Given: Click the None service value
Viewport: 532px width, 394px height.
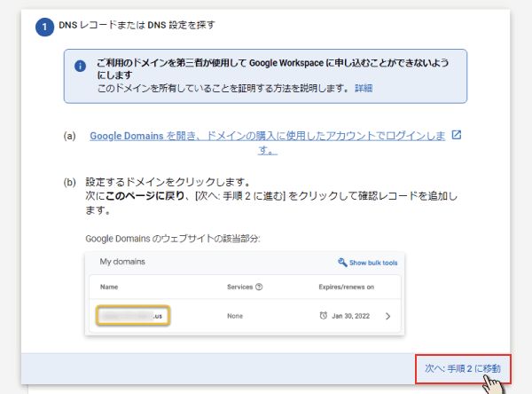Looking at the screenshot, I should pos(235,316).
